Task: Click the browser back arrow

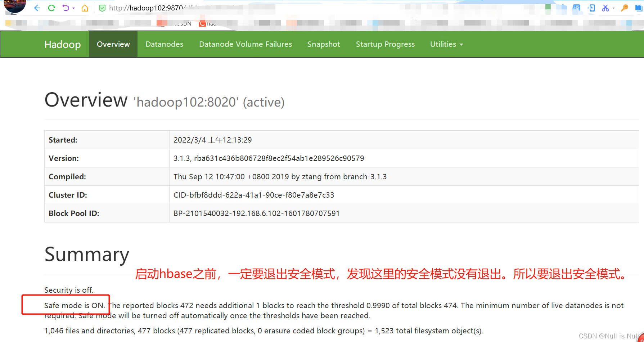Action: (37, 8)
